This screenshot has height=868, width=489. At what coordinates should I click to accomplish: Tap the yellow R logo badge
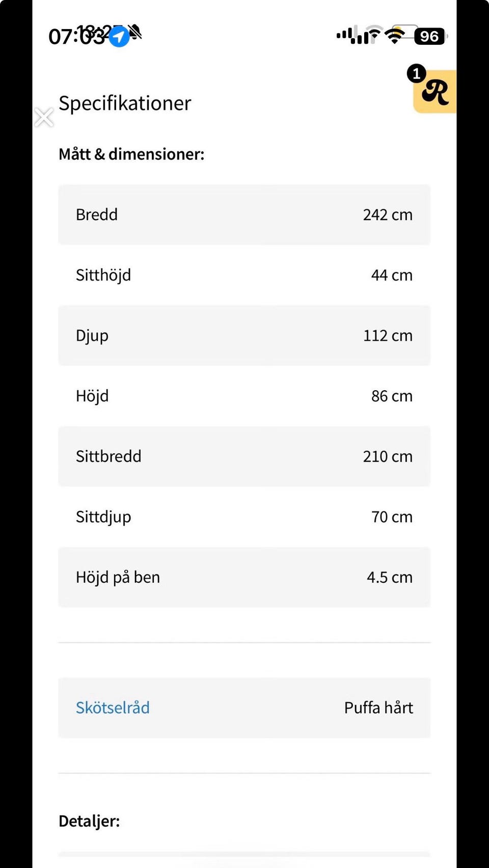tap(436, 93)
